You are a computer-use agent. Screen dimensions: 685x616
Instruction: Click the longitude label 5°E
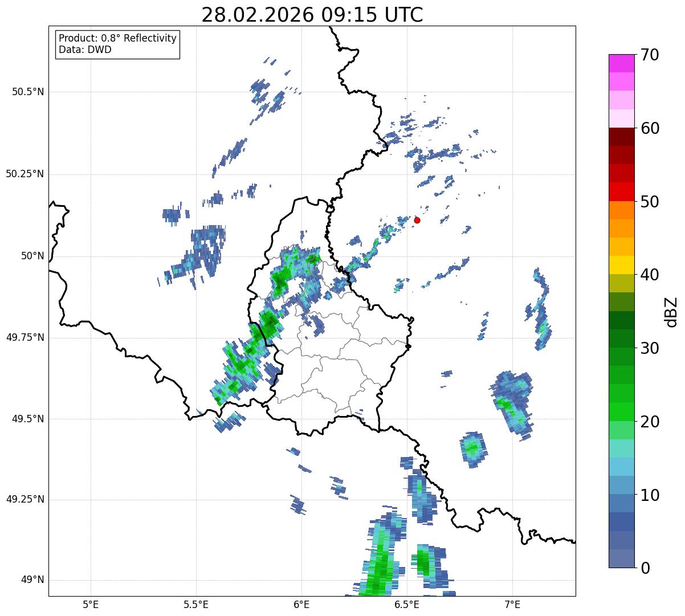coord(91,604)
